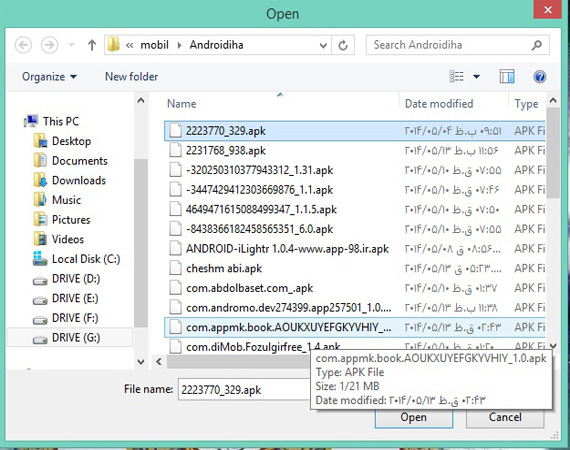This screenshot has width=570, height=450.
Task: Close the Open dialog window
Action: 548,9
